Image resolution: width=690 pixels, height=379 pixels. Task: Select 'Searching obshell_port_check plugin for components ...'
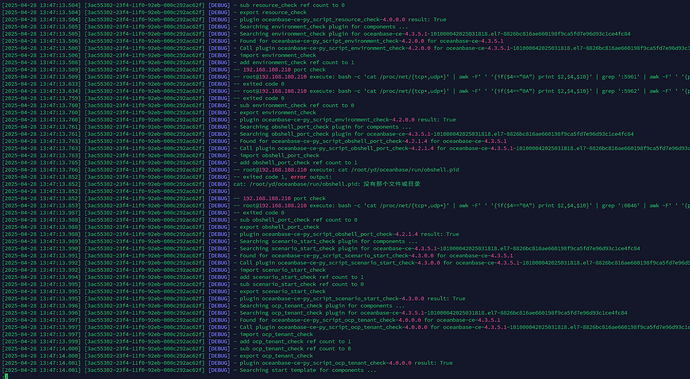tap(322, 127)
